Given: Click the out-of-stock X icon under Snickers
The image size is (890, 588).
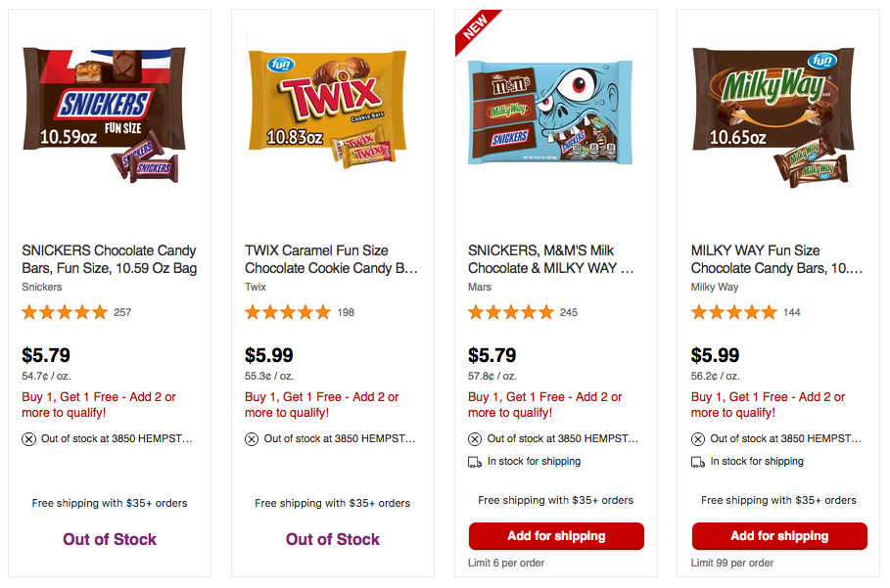Looking at the screenshot, I should [x=29, y=439].
